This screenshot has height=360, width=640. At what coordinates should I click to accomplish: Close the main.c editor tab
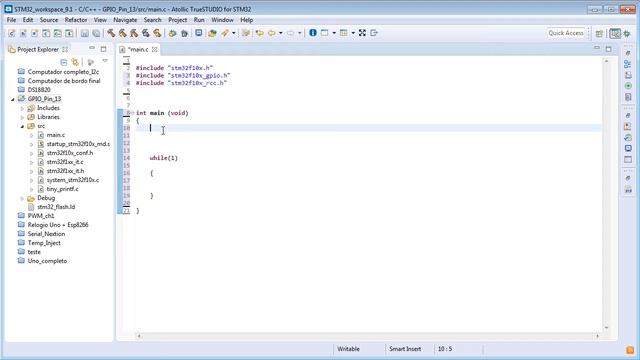[154, 49]
